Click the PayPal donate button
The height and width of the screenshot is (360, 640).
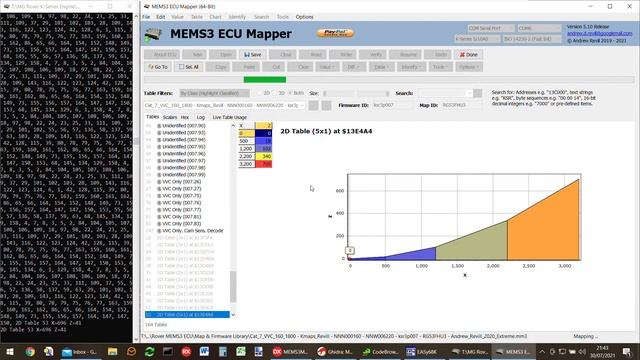pyautogui.click(x=335, y=33)
